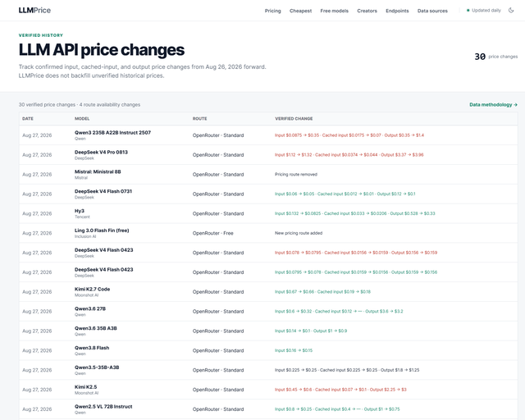The width and height of the screenshot is (525, 420).
Task: Click the VERIFIED CHANGE column header
Action: 294,119
